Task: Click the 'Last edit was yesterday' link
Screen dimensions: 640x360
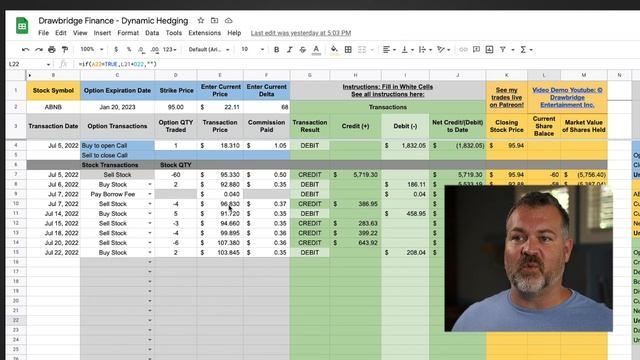Action: pyautogui.click(x=301, y=33)
